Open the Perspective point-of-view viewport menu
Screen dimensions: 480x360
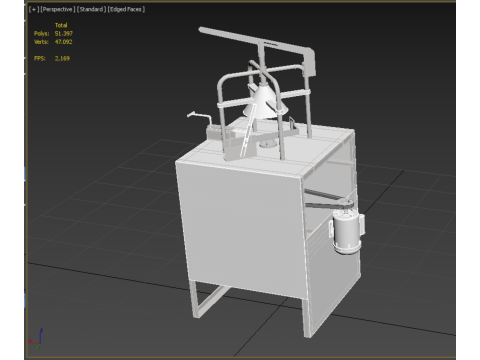[58, 9]
